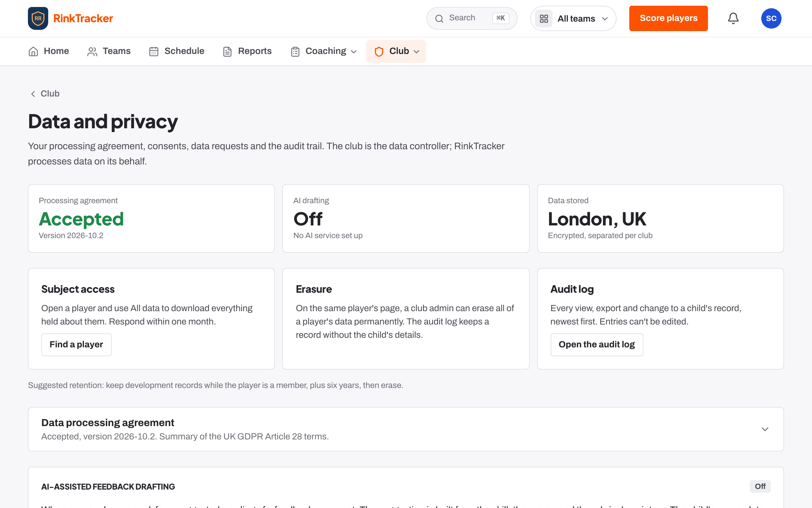Click the Schedule calendar icon
Viewport: 812px width, 508px height.
click(154, 51)
